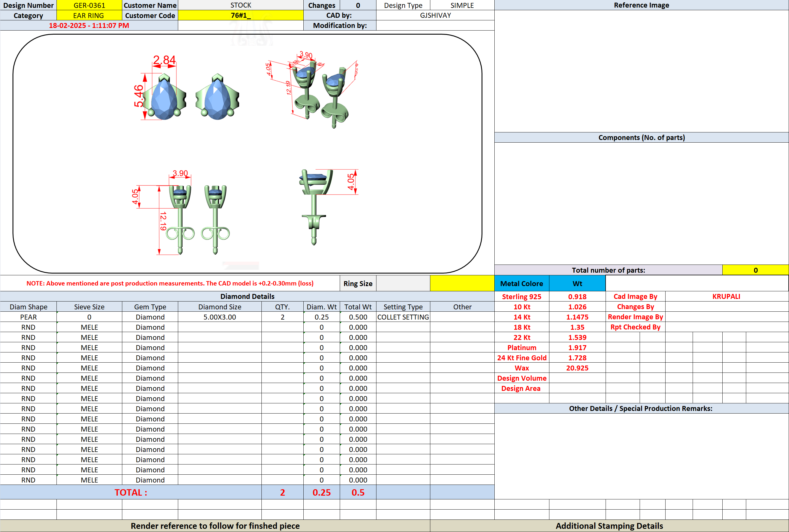The image size is (789, 532).
Task: Select PEAR row QTY value 2
Action: pos(282,317)
